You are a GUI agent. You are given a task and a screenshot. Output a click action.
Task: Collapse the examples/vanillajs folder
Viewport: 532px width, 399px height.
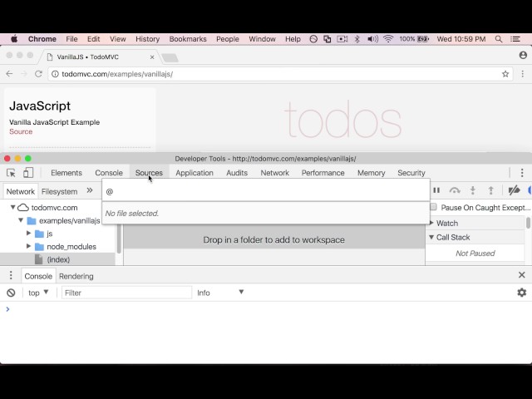(21, 220)
